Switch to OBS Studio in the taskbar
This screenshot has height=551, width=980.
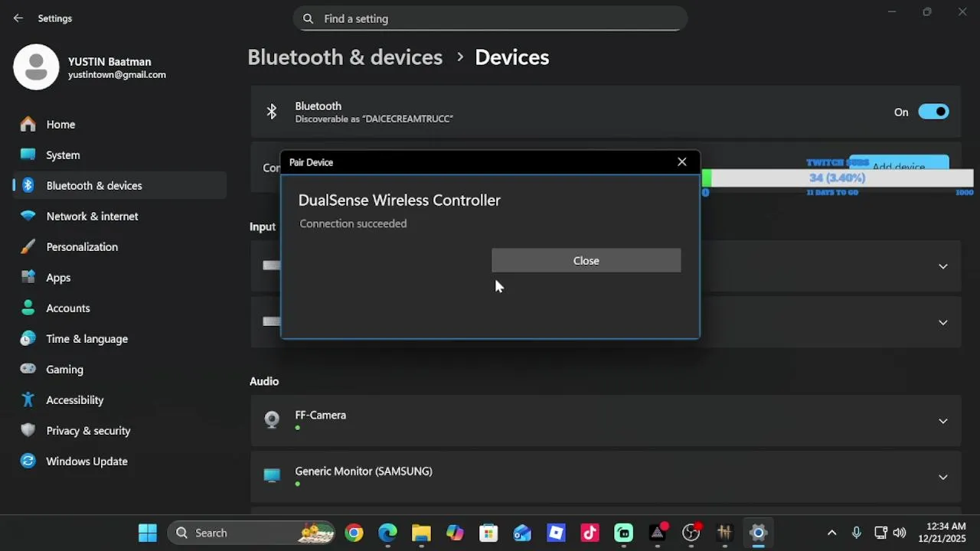coord(691,533)
